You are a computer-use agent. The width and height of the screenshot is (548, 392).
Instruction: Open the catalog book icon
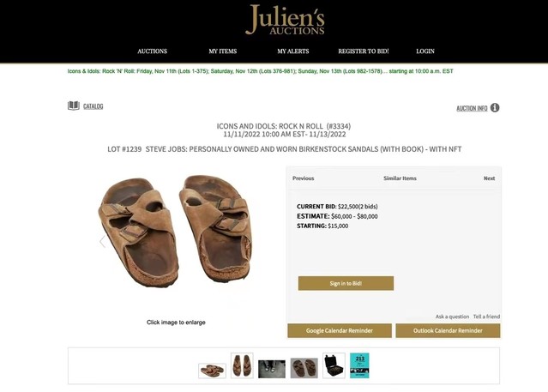pos(74,106)
